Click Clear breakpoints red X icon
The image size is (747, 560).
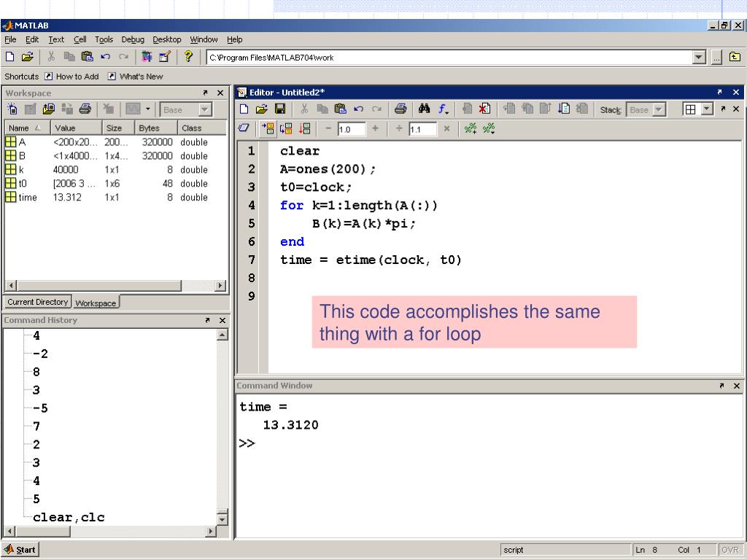click(484, 109)
